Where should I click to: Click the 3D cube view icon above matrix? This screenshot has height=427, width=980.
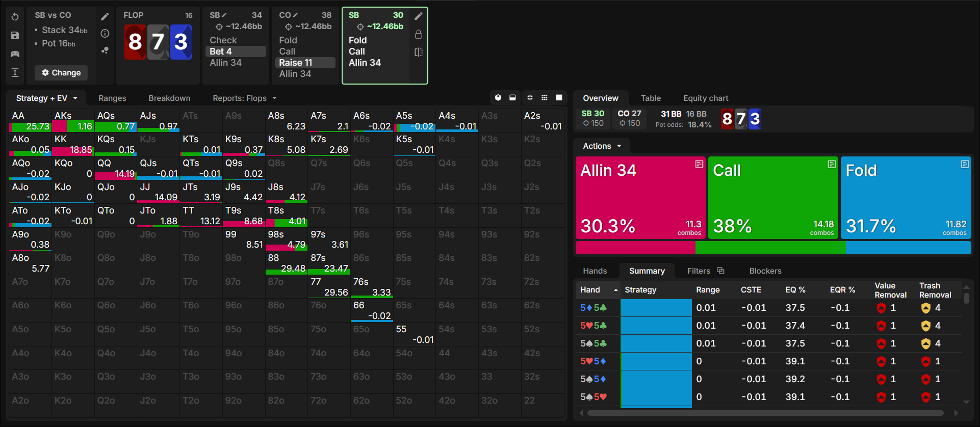click(x=498, y=98)
